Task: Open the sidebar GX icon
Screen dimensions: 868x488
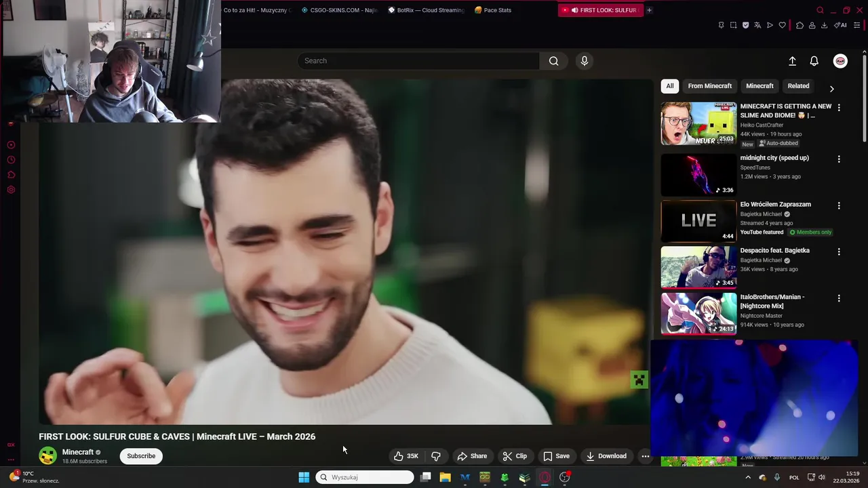Action: point(11,445)
